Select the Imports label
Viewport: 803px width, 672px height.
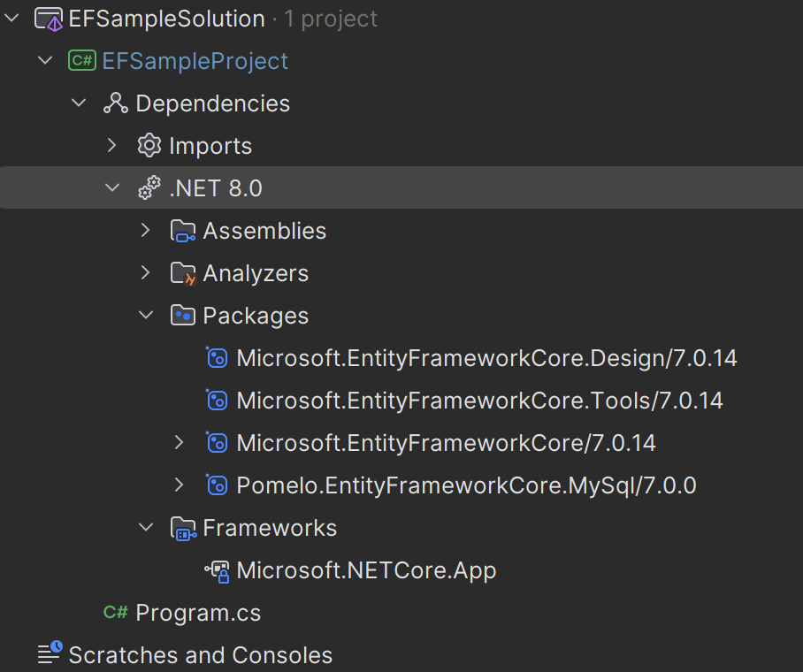coord(210,146)
